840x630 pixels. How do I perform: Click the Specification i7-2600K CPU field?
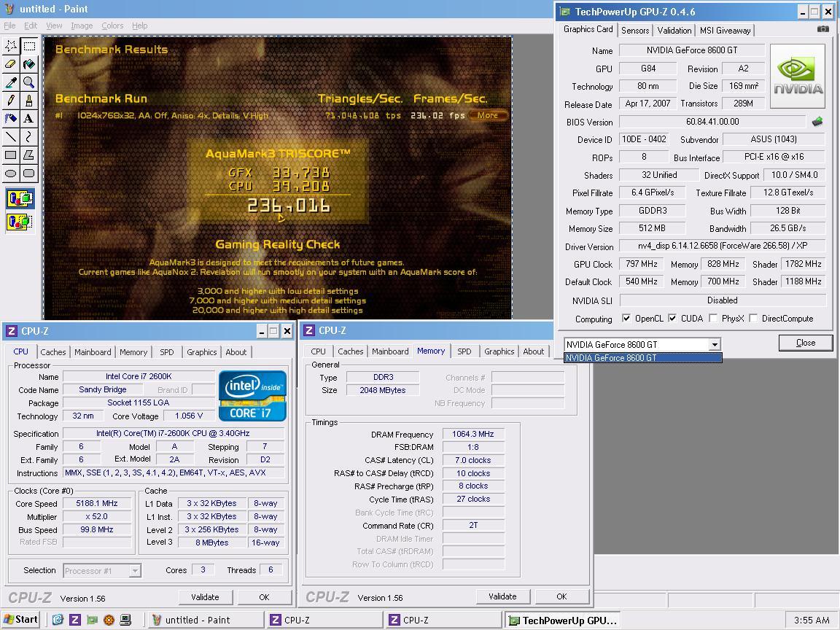pyautogui.click(x=173, y=433)
